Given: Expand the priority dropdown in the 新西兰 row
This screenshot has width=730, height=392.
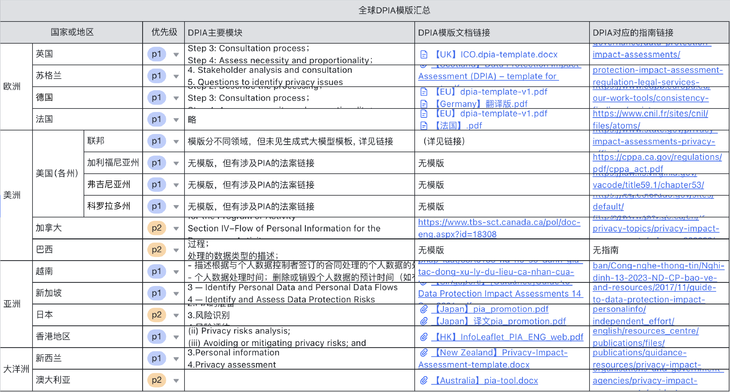Looking at the screenshot, I should [176, 358].
